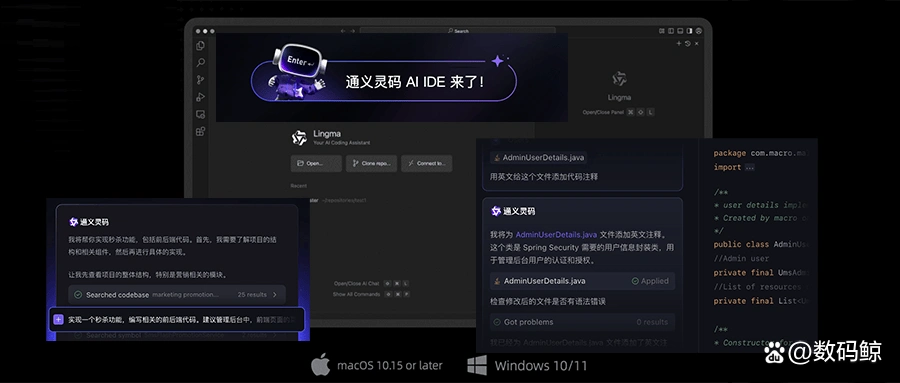900x383 pixels.
Task: Open the Search magnifier in activity bar
Action: (200, 63)
